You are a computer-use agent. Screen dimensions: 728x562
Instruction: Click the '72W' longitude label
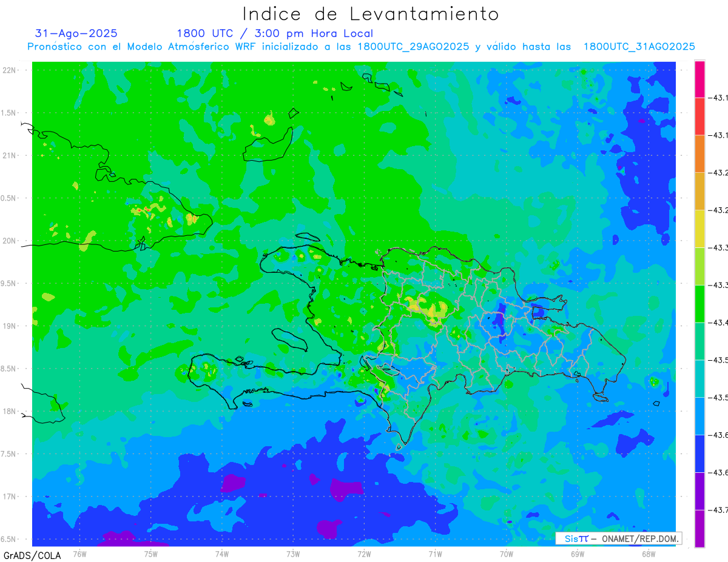click(364, 554)
